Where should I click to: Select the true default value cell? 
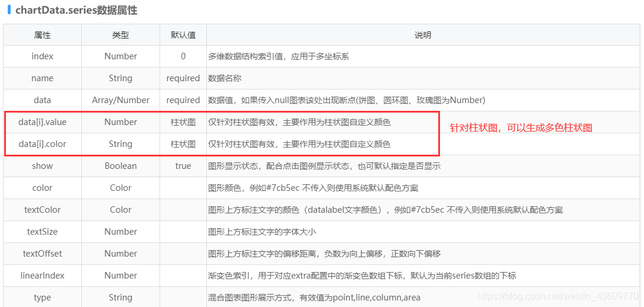tap(183, 166)
